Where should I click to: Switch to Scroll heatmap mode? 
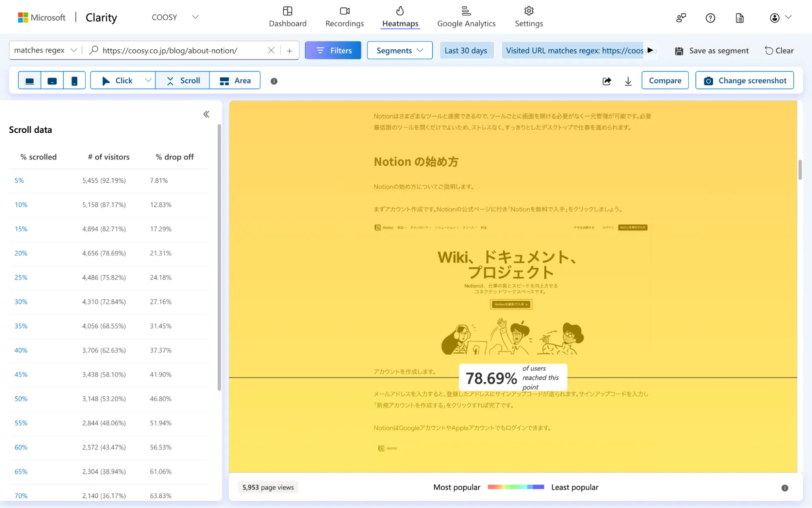pos(183,80)
